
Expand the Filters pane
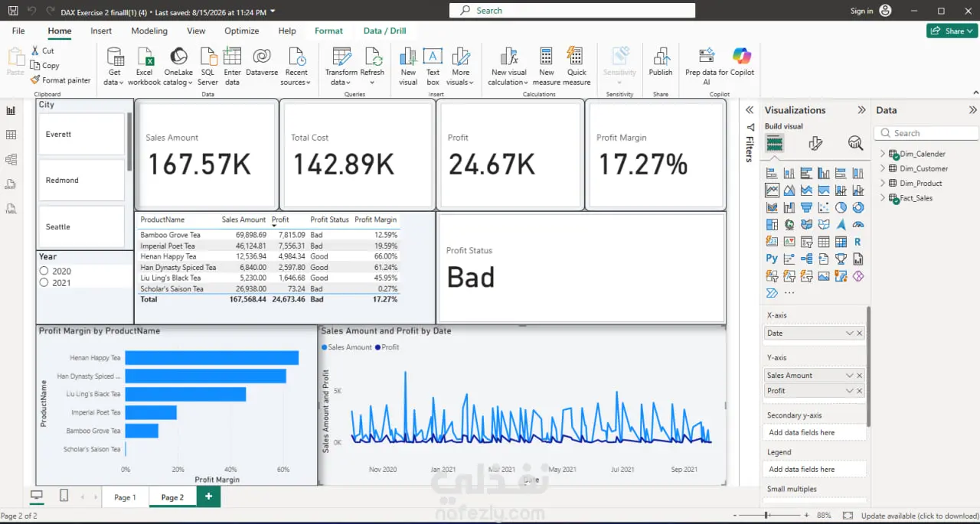pyautogui.click(x=750, y=110)
